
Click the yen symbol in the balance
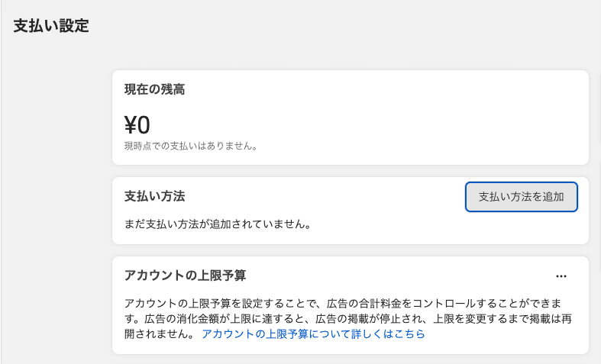click(131, 125)
